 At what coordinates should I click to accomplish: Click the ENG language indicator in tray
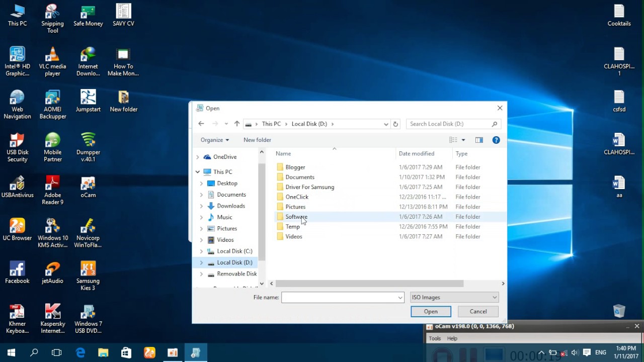click(x=601, y=352)
